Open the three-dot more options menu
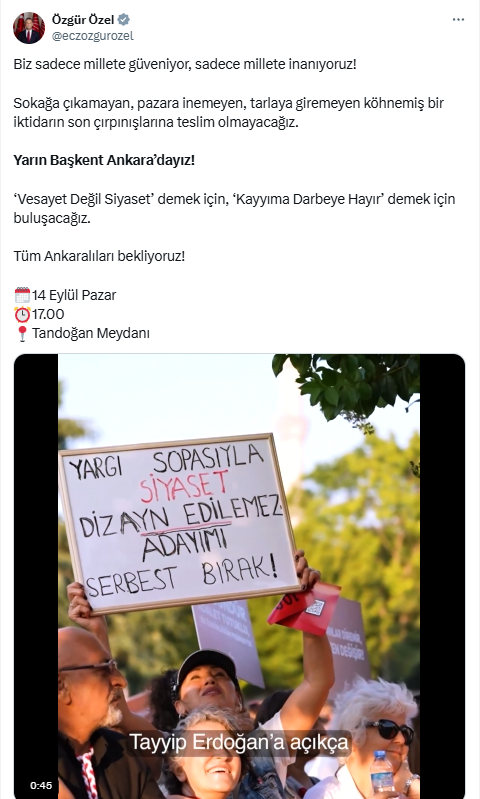This screenshot has width=480, height=799. point(458,19)
